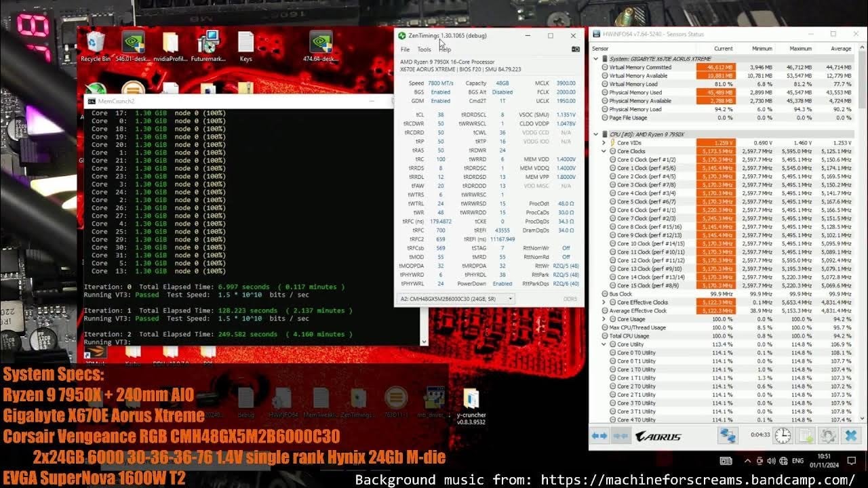The image size is (868, 488).
Task: Open the Tools menu in ZenTimings
Action: (424, 49)
